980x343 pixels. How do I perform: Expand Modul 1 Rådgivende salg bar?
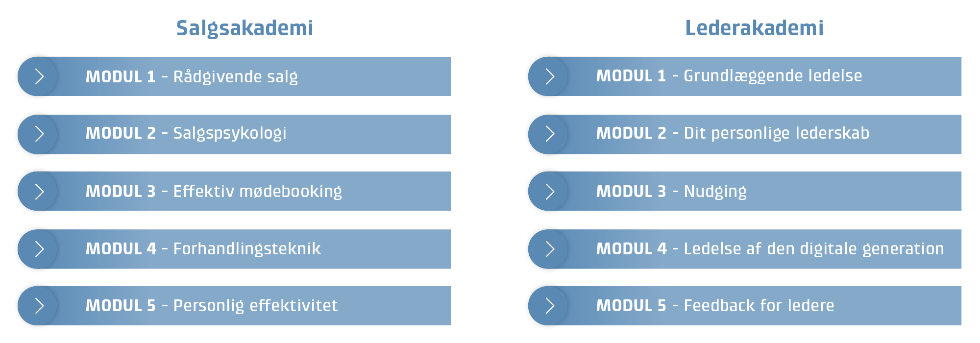[234, 76]
